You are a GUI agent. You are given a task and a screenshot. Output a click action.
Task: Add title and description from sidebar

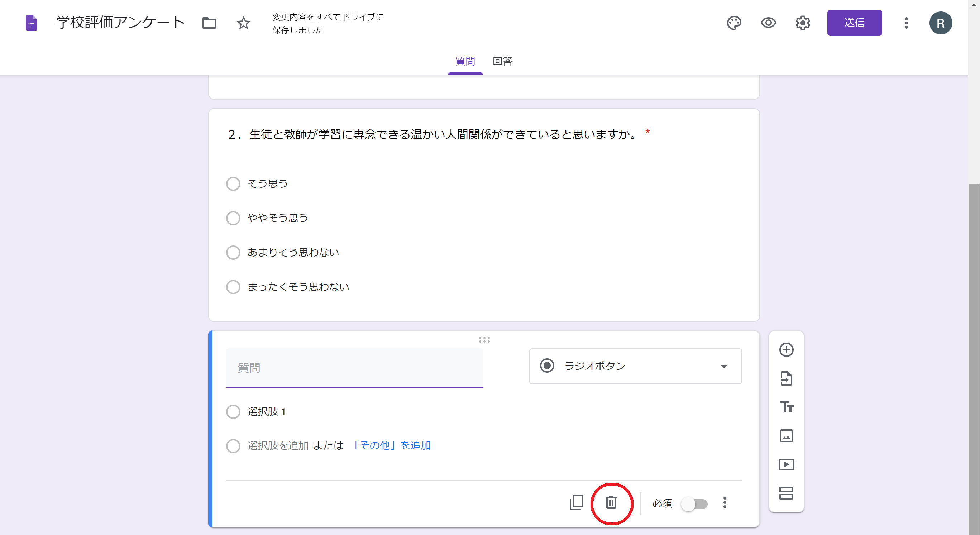click(x=787, y=407)
